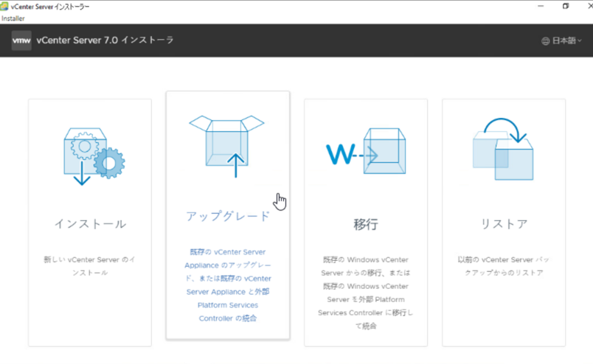Click the vCenter Server 7.0 インストーラ header title
The height and width of the screenshot is (364, 593).
coord(105,40)
